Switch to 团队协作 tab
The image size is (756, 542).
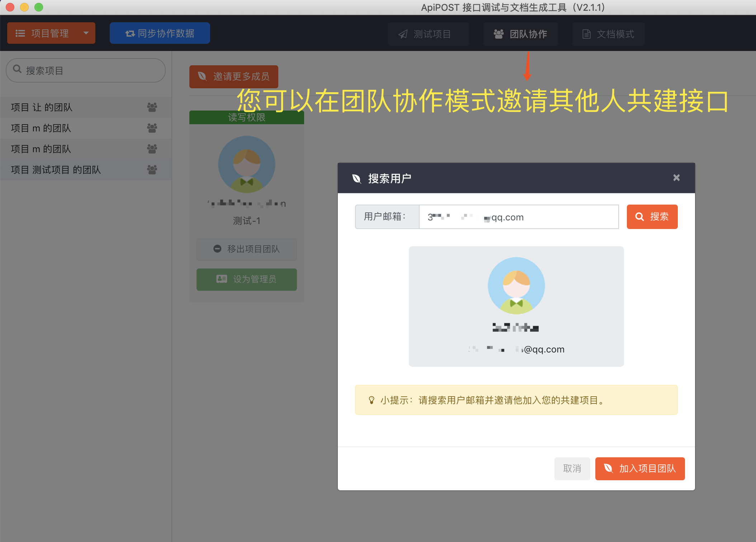(520, 34)
